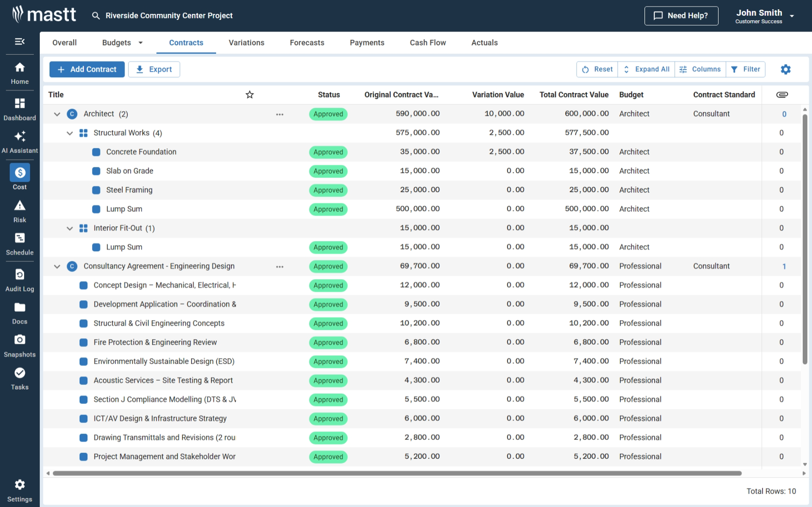
Task: Click the project name search field
Action: click(169, 15)
